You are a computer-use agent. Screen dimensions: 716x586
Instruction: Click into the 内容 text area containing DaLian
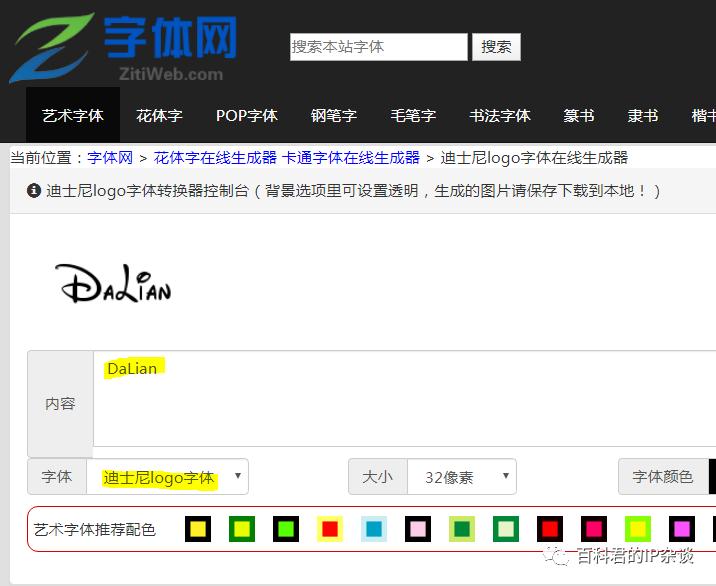[x=405, y=398]
